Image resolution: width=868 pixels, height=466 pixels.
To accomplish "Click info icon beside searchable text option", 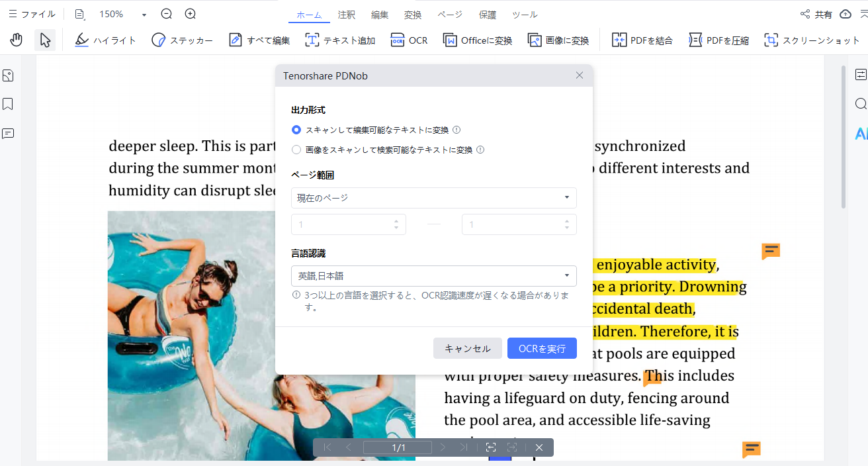I will [480, 150].
